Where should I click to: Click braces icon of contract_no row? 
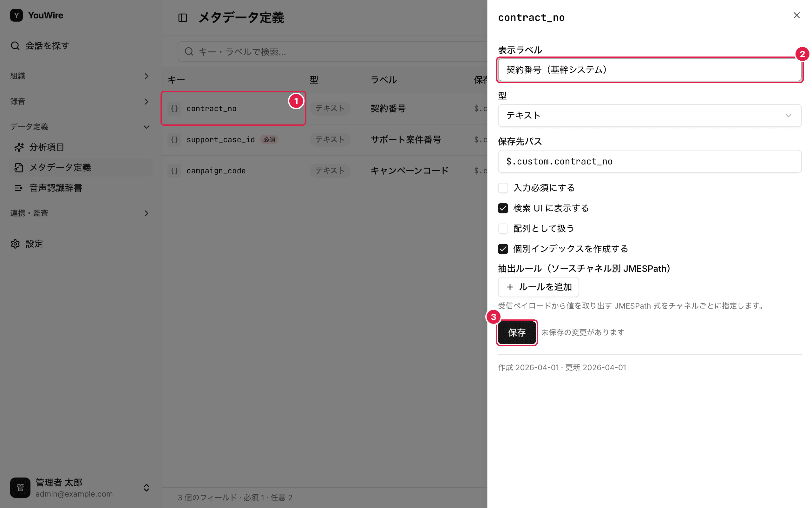[174, 109]
